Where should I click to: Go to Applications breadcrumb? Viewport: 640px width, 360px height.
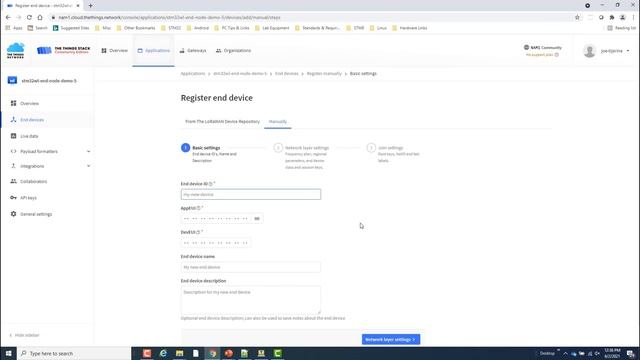193,73
